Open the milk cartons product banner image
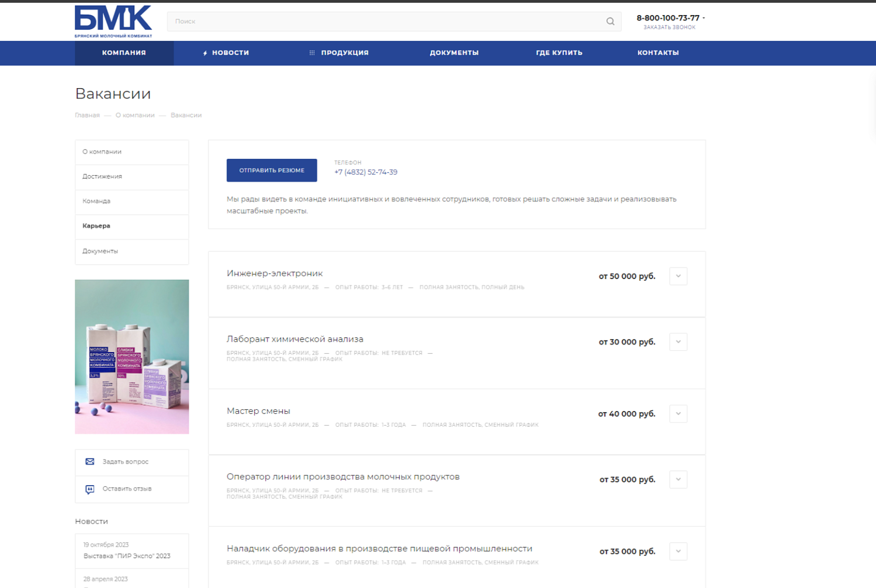This screenshot has height=588, width=876. pyautogui.click(x=132, y=357)
